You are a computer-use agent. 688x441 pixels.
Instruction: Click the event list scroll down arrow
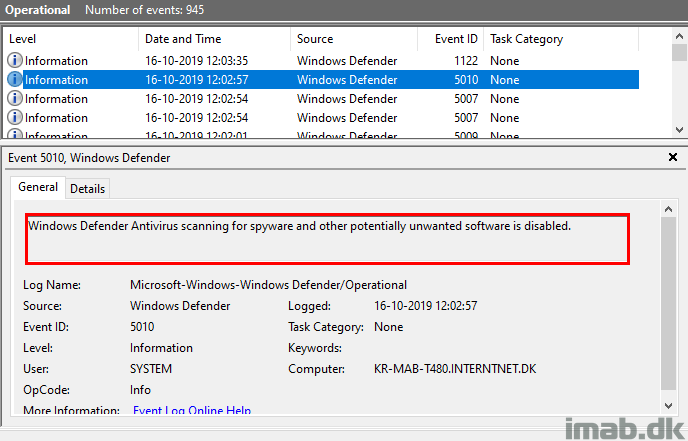679,130
